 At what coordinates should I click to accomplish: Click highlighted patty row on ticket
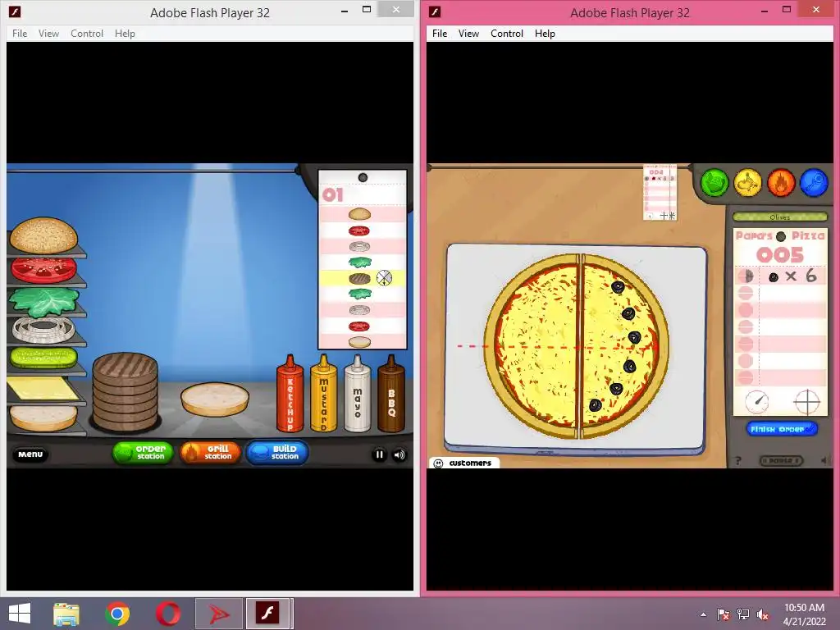click(x=362, y=278)
